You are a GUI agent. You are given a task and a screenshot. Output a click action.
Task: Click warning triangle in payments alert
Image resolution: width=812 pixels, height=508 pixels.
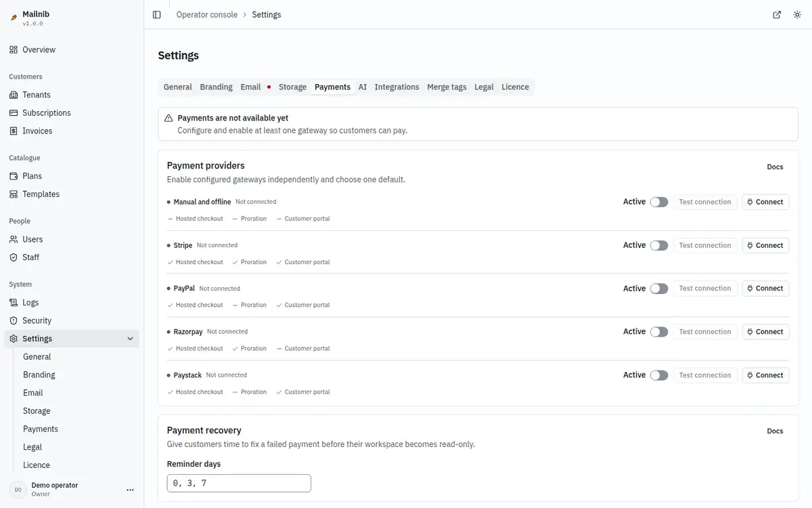(168, 118)
